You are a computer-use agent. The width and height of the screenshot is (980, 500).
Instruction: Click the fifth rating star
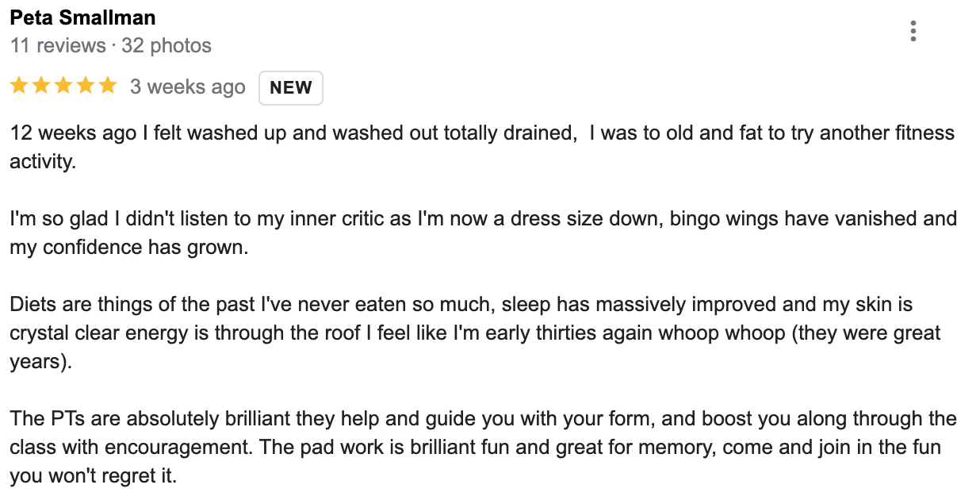(107, 86)
